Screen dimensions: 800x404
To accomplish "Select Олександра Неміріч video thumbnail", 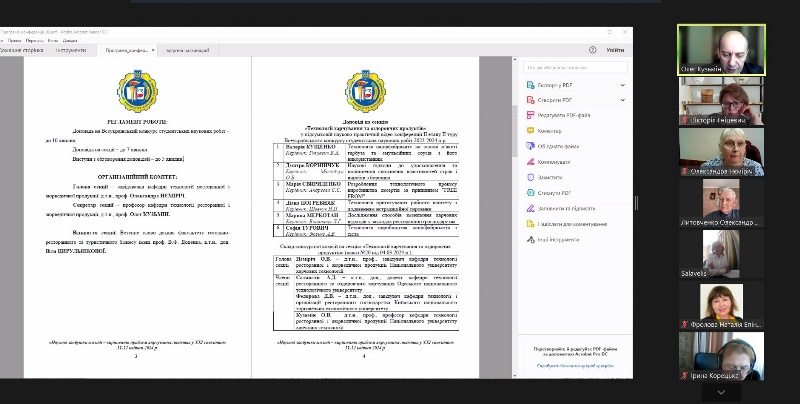I will click(721, 152).
